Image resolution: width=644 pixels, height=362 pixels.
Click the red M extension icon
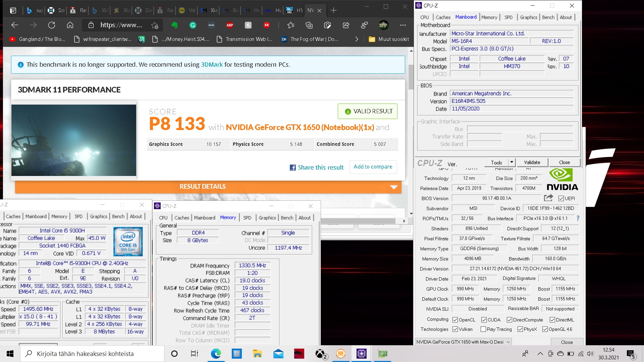(267, 25)
